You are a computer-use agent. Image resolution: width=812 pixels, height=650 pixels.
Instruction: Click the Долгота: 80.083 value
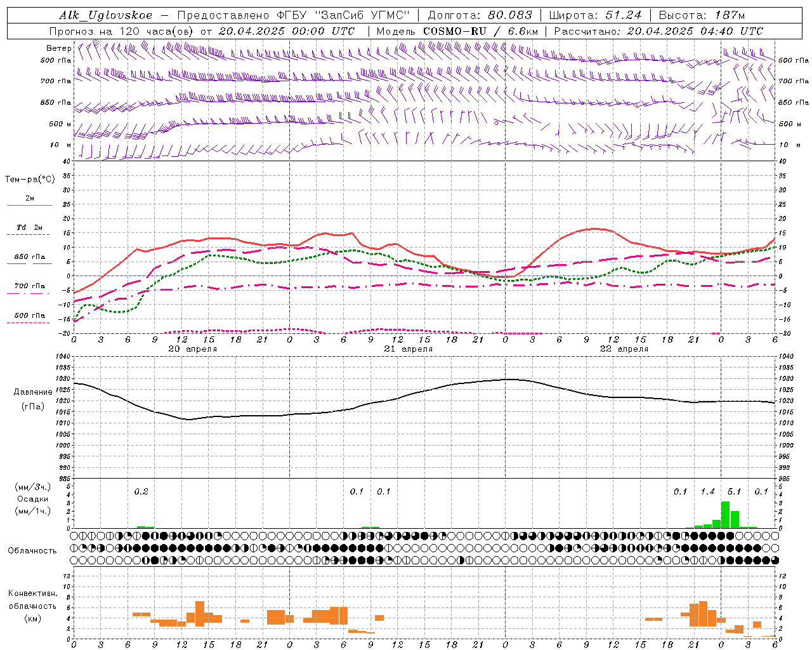tap(480, 15)
